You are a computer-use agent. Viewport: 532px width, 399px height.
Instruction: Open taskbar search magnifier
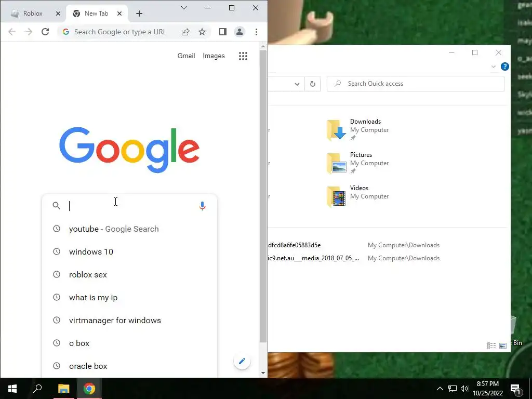click(37, 389)
